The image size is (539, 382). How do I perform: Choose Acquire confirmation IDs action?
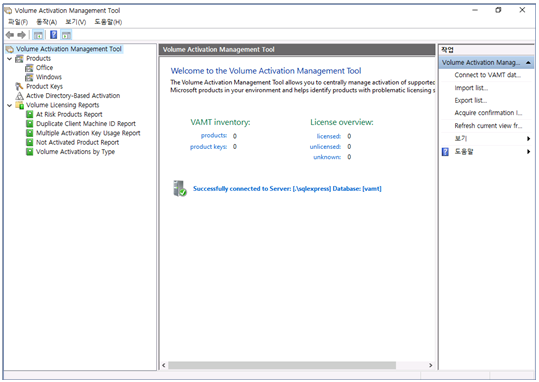point(488,113)
